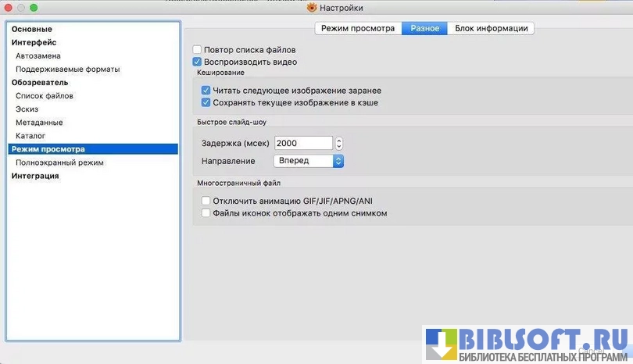Switch to the Блок информации tab

click(491, 28)
